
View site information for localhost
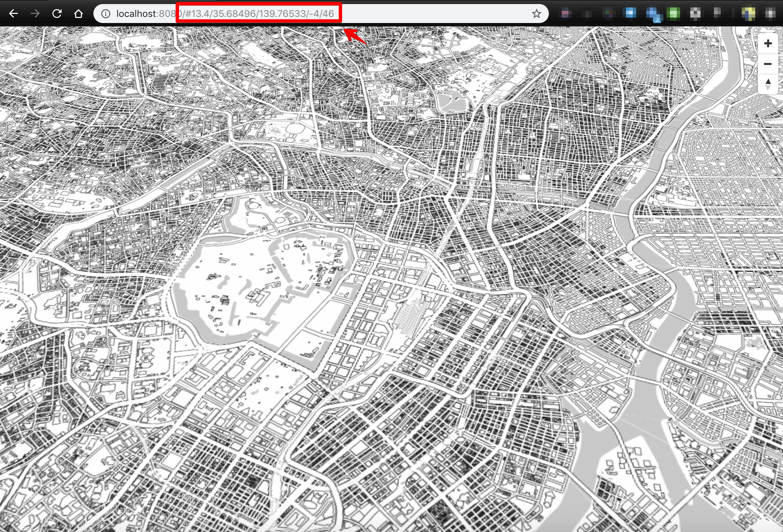pyautogui.click(x=106, y=14)
